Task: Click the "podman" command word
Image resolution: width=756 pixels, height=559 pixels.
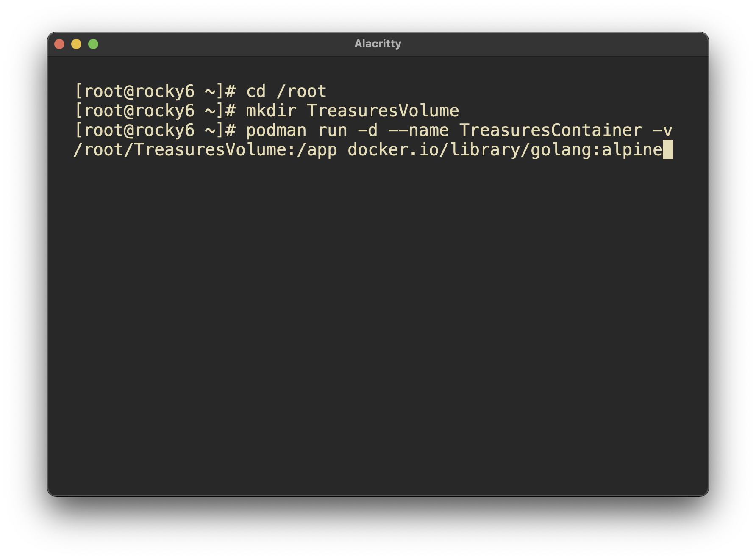Action: [276, 130]
